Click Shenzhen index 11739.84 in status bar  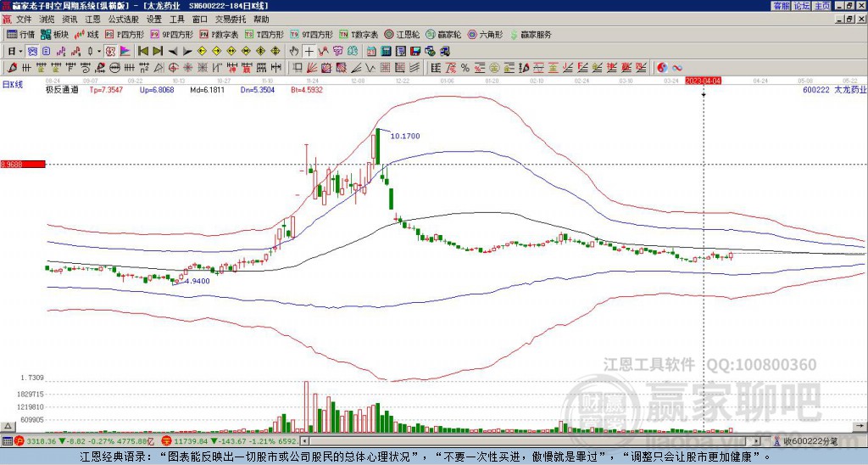click(x=189, y=441)
